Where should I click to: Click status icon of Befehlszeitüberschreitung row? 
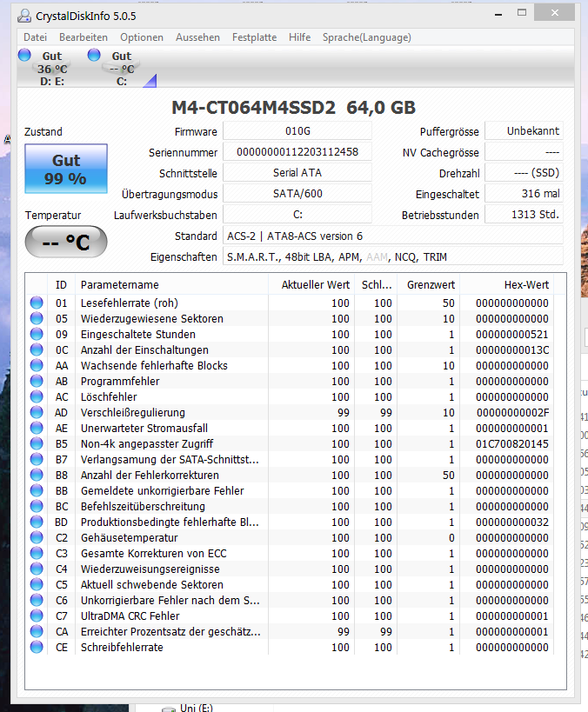37,506
